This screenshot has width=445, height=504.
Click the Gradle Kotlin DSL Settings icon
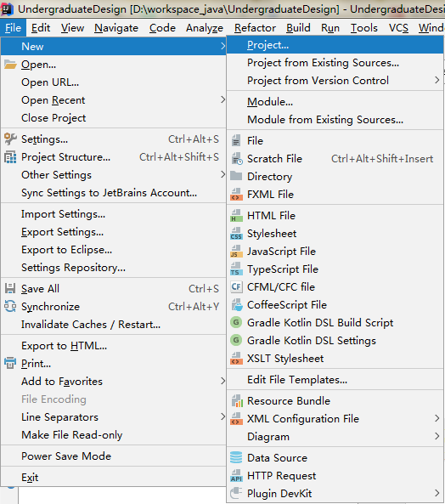pyautogui.click(x=236, y=340)
